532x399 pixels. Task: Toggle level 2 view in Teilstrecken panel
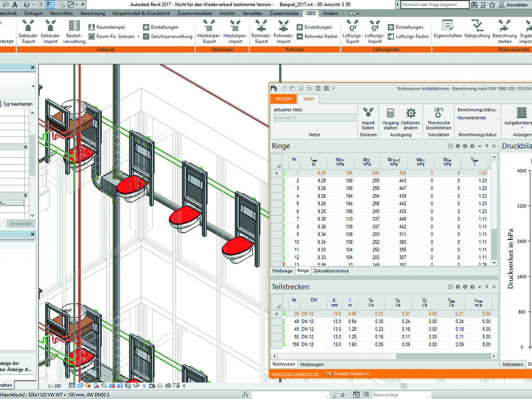point(465,288)
